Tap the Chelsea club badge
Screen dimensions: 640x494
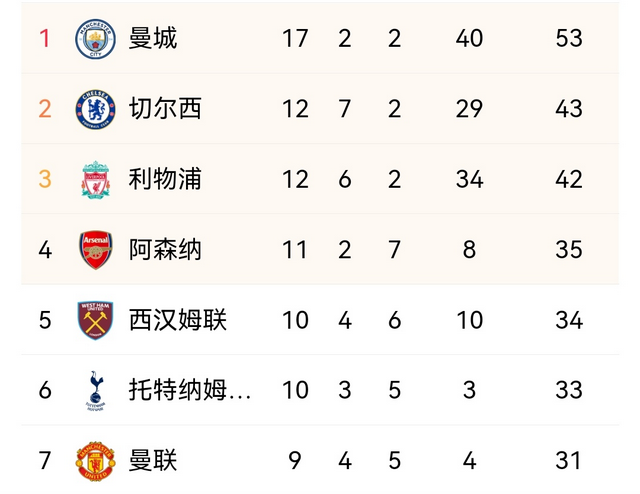(x=96, y=109)
